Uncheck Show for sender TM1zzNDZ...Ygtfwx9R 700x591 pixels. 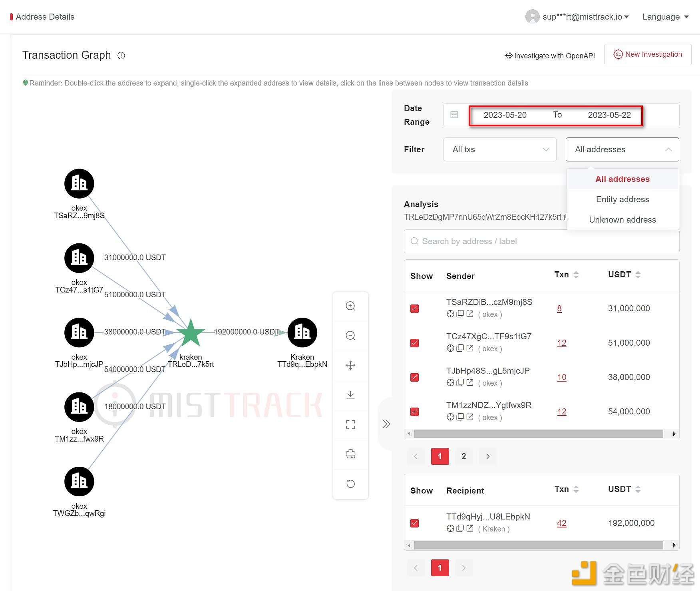(x=414, y=412)
